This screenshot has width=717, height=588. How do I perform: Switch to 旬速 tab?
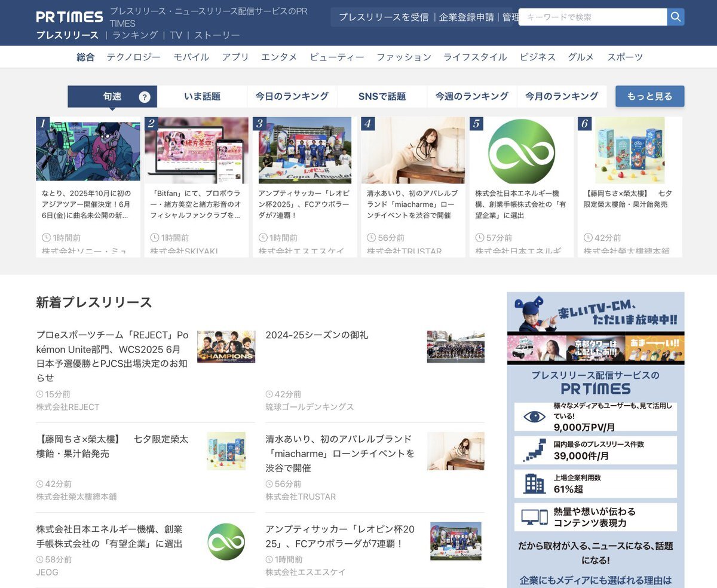coord(112,96)
